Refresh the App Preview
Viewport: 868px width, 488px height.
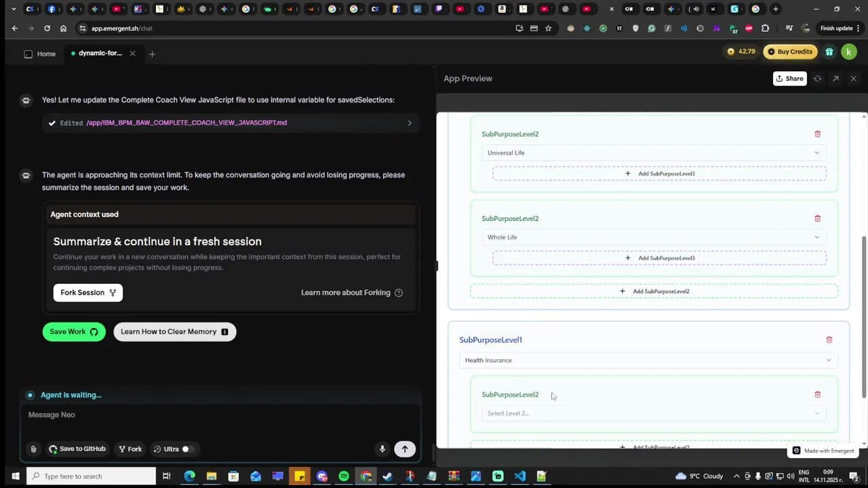click(817, 79)
